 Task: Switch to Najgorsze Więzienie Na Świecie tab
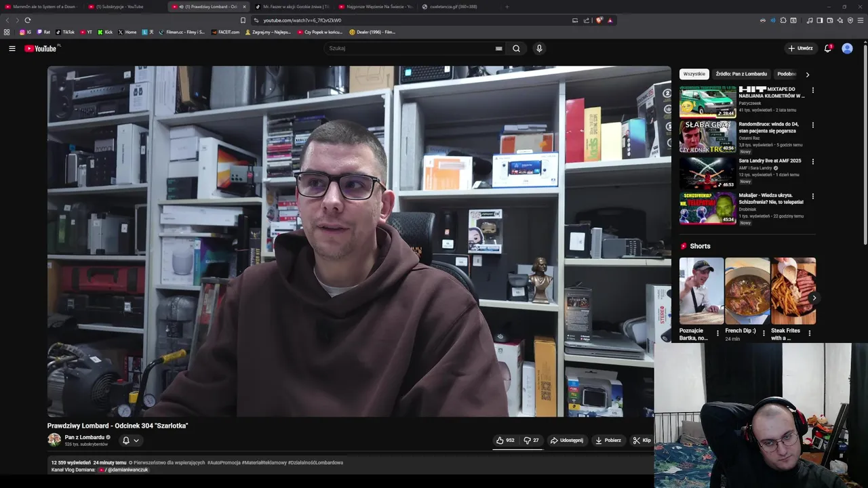375,7
